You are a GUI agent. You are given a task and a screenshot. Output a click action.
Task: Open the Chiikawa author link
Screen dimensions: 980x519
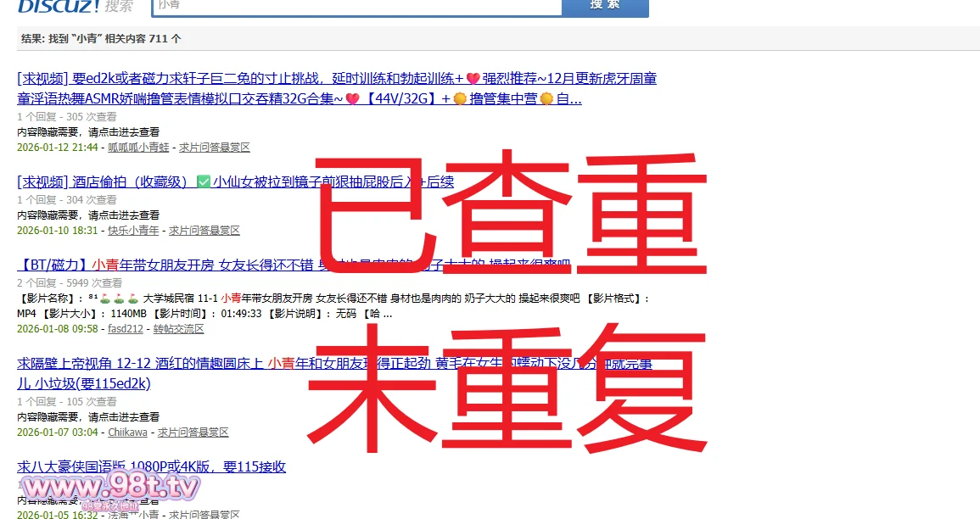[127, 432]
